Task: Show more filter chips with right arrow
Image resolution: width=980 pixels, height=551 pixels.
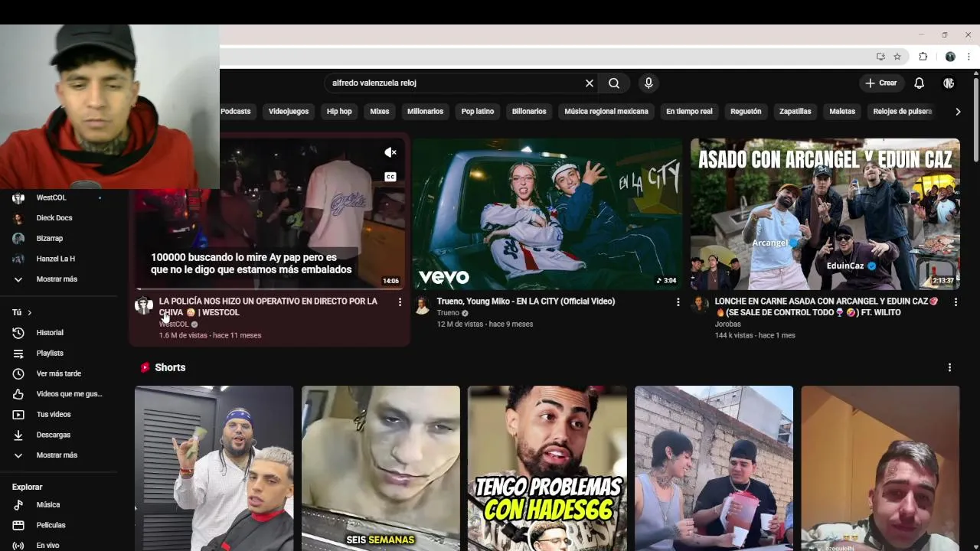Action: tap(958, 112)
